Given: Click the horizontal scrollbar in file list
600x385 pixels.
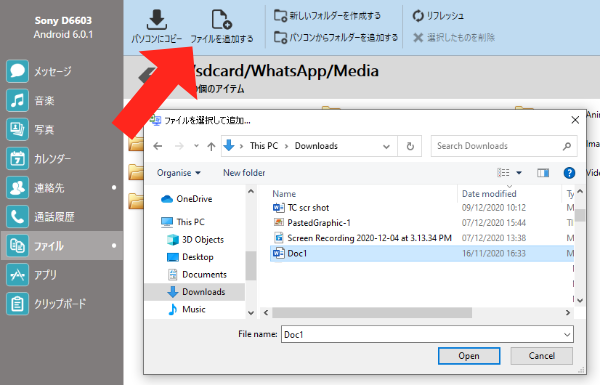Looking at the screenshot, I should pos(372,313).
